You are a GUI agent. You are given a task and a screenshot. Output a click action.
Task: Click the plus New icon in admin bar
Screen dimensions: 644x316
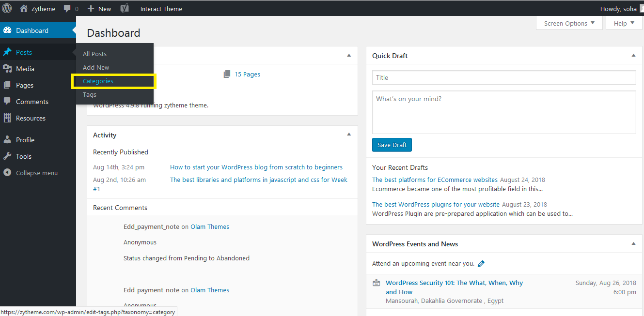(91, 9)
